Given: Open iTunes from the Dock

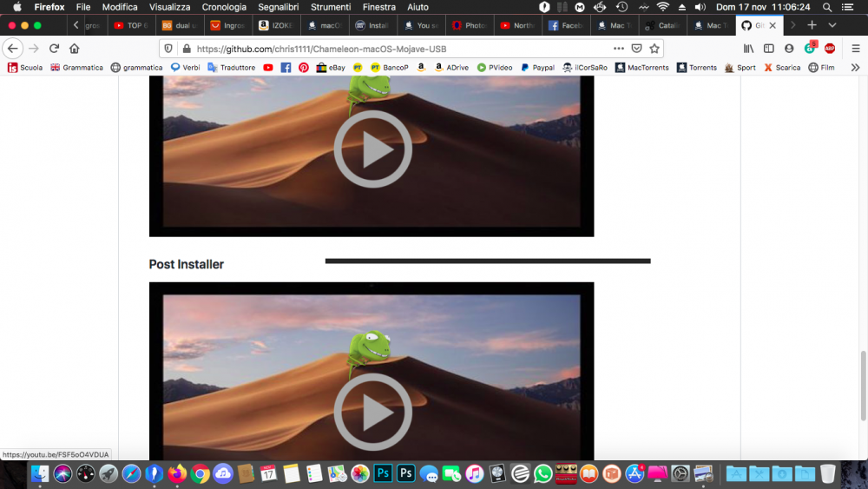Looking at the screenshot, I should tap(475, 474).
